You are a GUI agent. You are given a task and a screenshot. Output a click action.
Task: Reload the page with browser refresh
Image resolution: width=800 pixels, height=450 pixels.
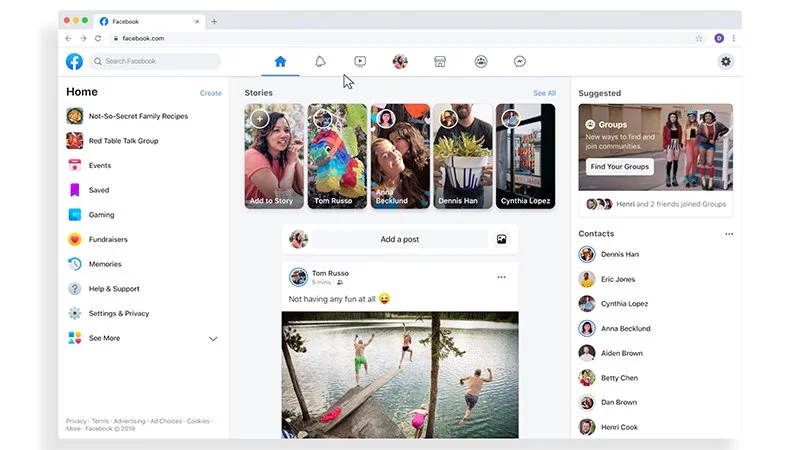tap(98, 38)
